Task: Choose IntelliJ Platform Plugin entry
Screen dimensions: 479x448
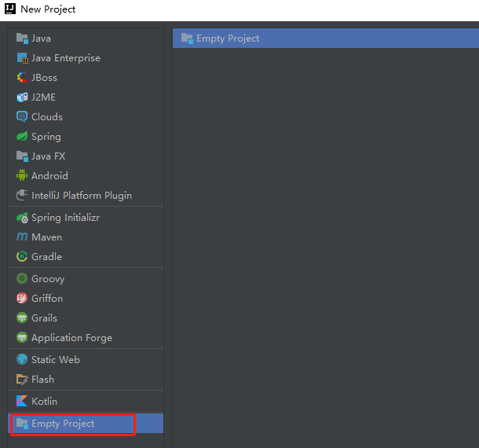Action: 86,195
